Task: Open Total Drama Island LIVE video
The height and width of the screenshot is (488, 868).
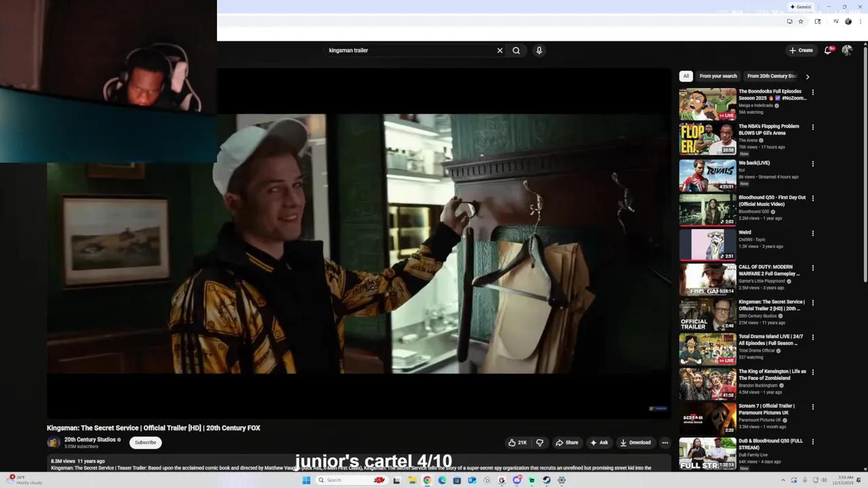Action: click(707, 349)
